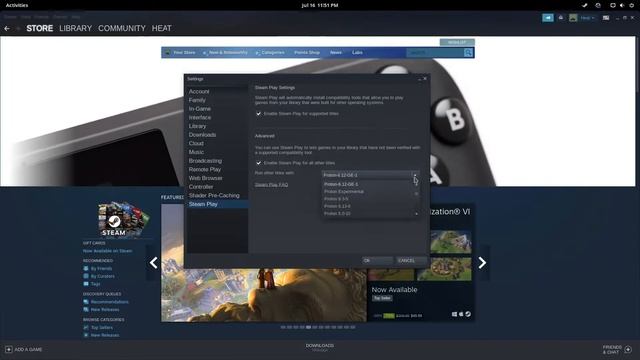Open Cloud settings section
The height and width of the screenshot is (360, 640).
[x=196, y=143]
